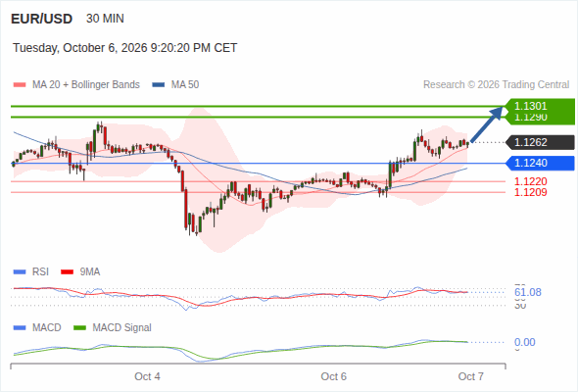Click the MA 50 legend label
The width and height of the screenshot is (578, 392).
tap(185, 85)
